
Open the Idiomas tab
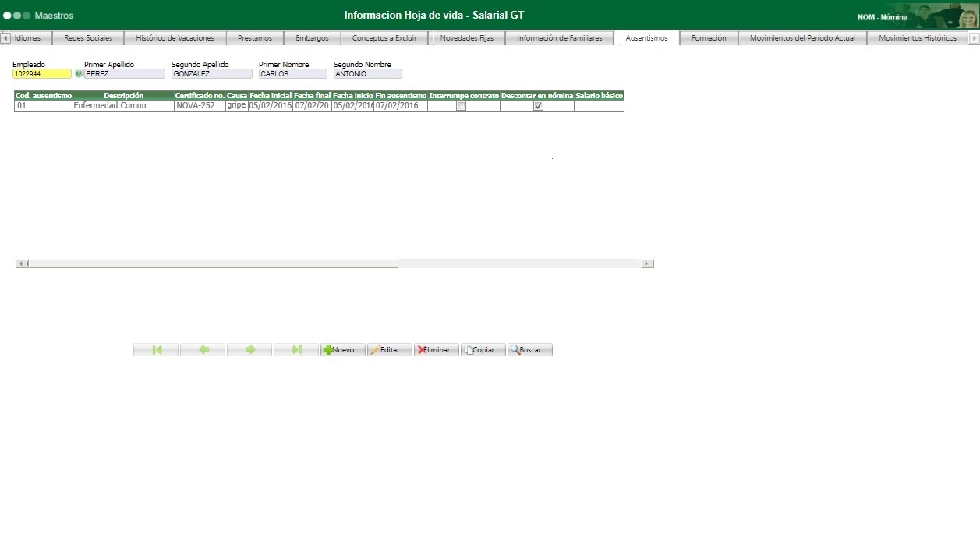(27, 38)
